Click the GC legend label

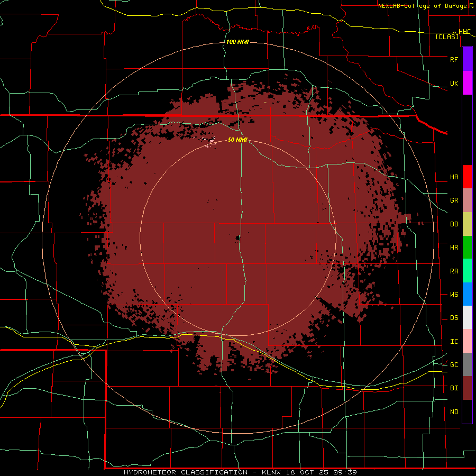click(454, 365)
